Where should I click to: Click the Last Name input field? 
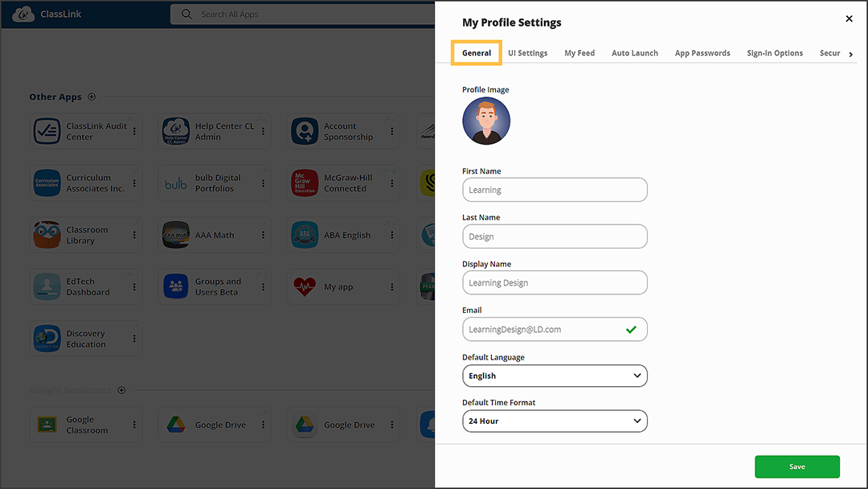pos(555,236)
